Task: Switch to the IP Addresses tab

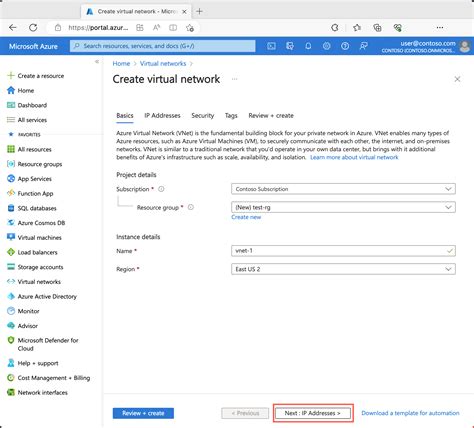Action: click(x=162, y=116)
